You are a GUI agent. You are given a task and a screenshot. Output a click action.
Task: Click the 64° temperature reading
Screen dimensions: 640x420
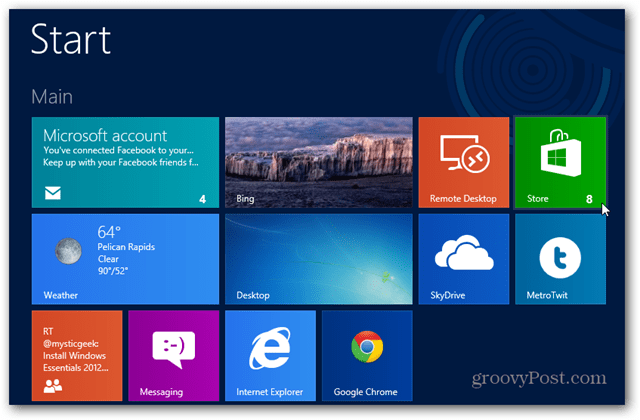pyautogui.click(x=109, y=232)
